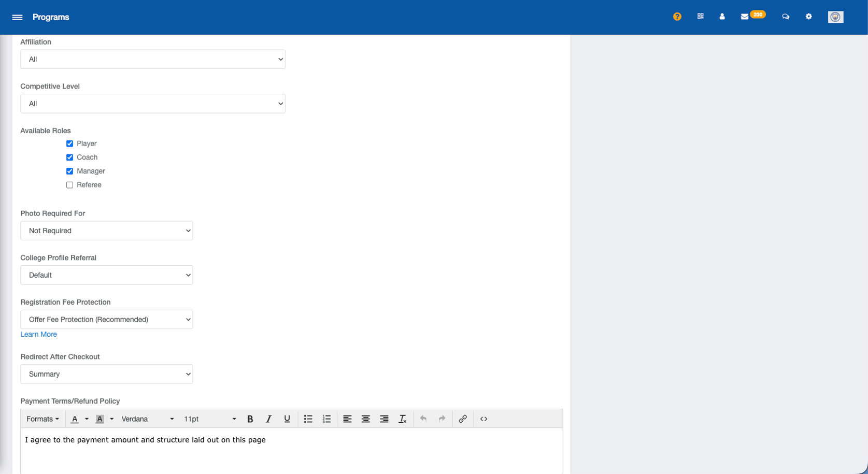The image size is (868, 474).
Task: Clear formatting in editor toolbar
Action: [x=403, y=419]
